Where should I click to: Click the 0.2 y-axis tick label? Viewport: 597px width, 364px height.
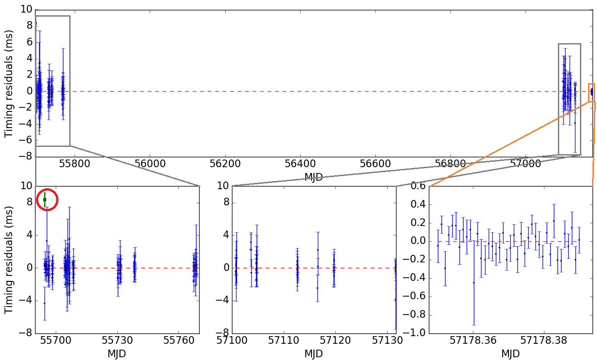point(418,223)
